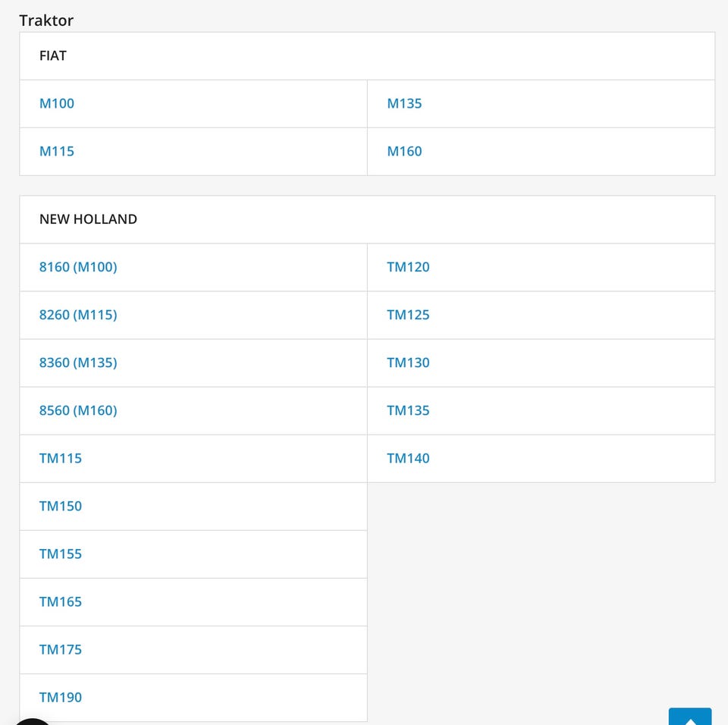Viewport: 728px width, 725px height.
Task: Open the FIAT M135 tractor link
Action: 404,104
